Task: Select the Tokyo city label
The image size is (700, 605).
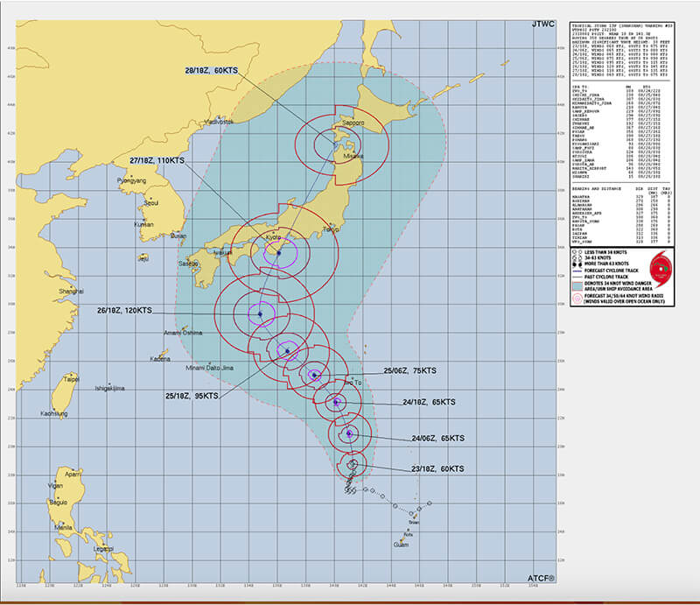Action: 330,231
